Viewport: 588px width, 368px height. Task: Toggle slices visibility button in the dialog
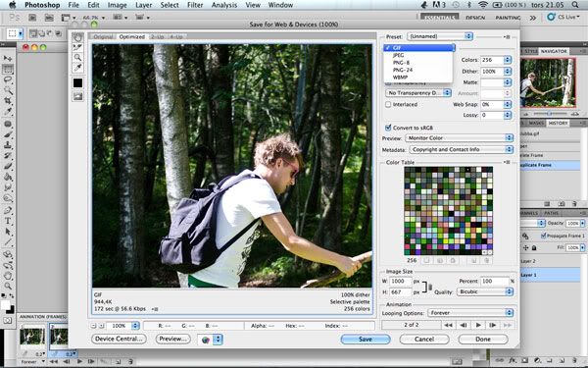coord(77,96)
